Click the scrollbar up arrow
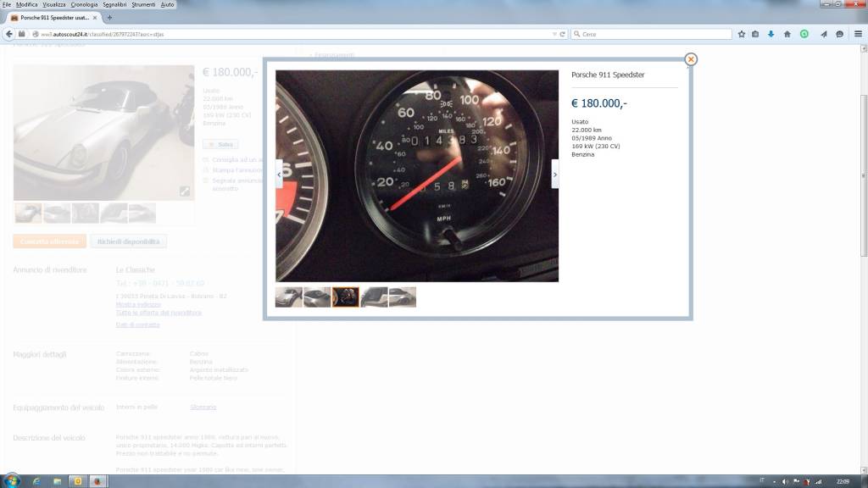868x488 pixels. click(864, 48)
